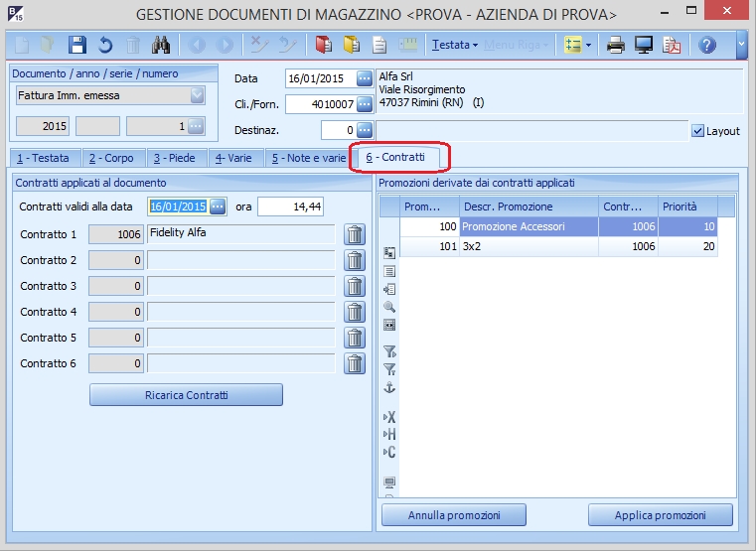Click the X export icon in the grid sidebar

click(x=389, y=417)
